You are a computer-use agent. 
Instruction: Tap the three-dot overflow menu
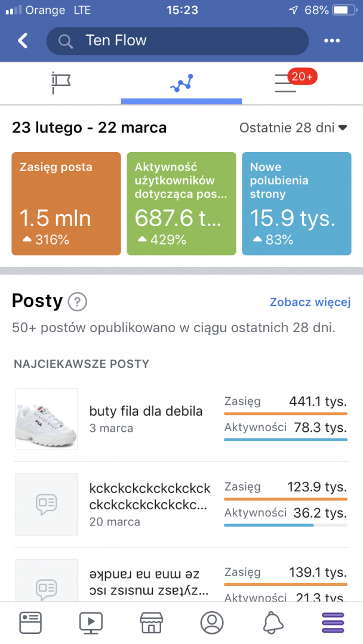tap(332, 41)
